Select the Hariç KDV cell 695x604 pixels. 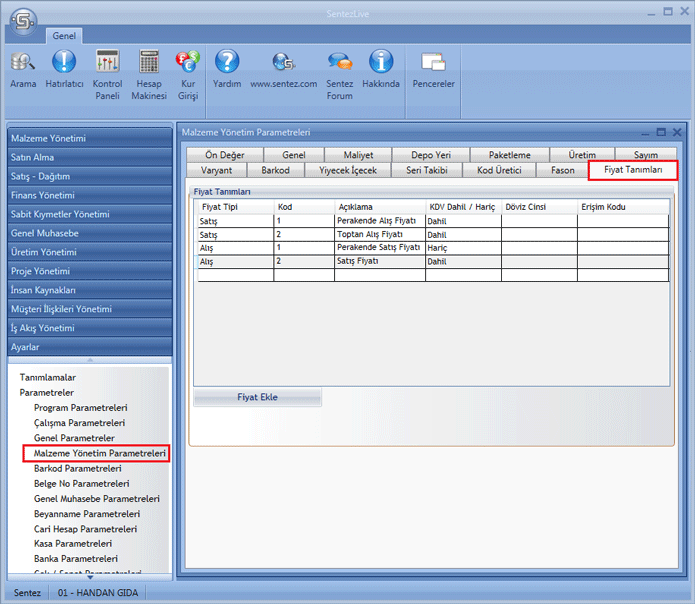pyautogui.click(x=463, y=248)
